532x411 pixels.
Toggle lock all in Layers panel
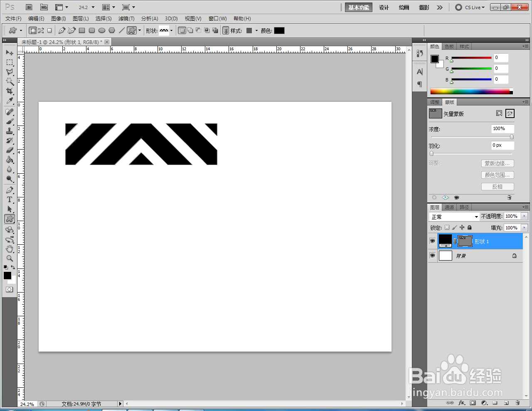point(469,227)
